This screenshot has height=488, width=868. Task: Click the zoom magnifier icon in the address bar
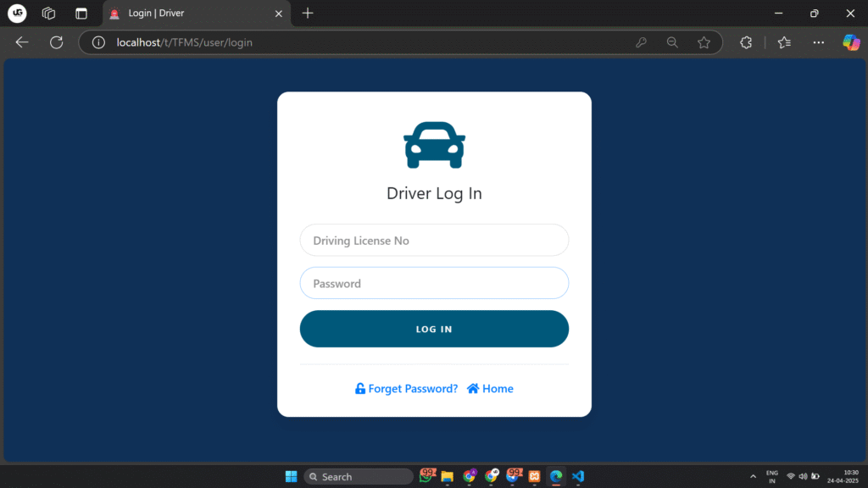click(672, 42)
